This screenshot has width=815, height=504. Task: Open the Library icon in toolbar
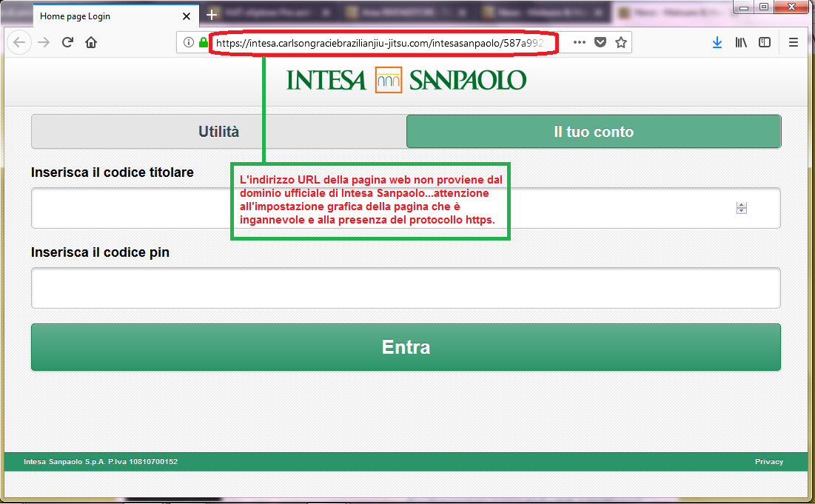(741, 43)
